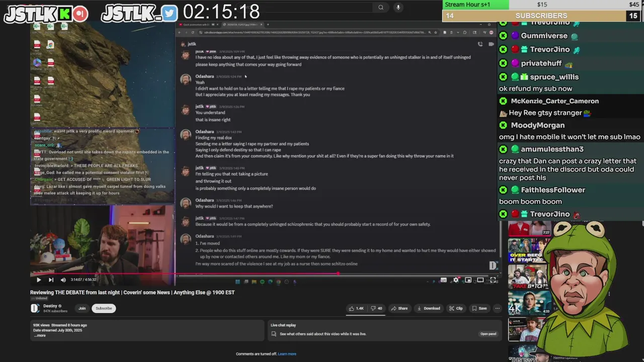Start a Discord video call
The image size is (644, 362).
[x=491, y=44]
